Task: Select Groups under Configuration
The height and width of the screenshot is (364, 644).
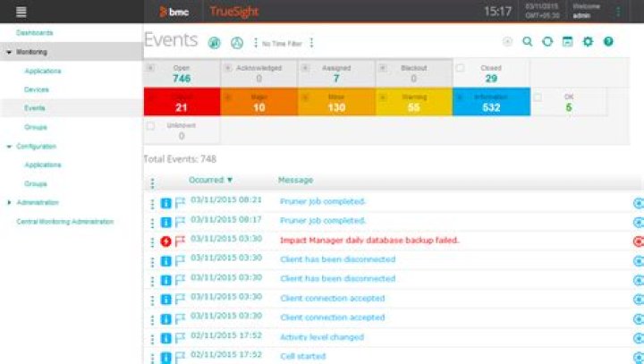Action: tap(36, 183)
